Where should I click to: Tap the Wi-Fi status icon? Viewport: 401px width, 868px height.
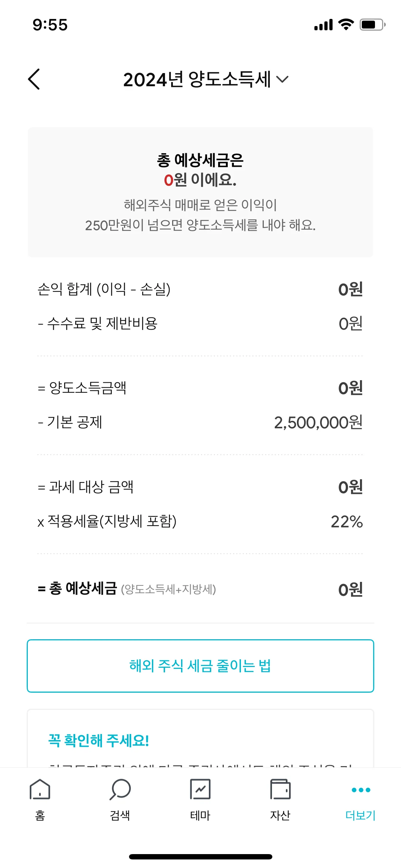pyautogui.click(x=346, y=25)
